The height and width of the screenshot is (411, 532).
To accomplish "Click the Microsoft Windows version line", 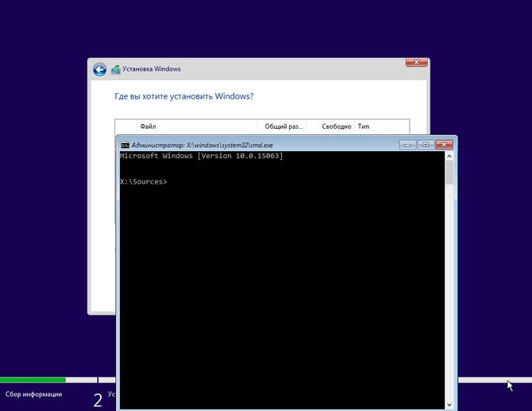I will pyautogui.click(x=202, y=156).
